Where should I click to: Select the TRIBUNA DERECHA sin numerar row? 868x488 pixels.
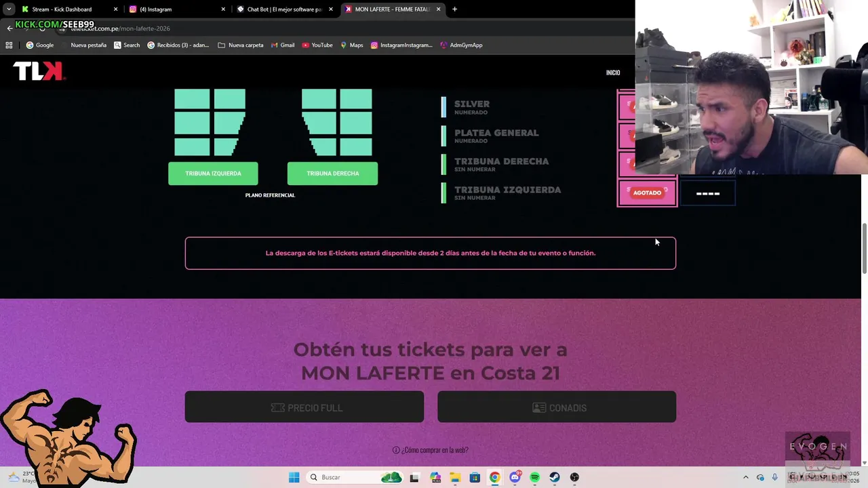pyautogui.click(x=502, y=164)
